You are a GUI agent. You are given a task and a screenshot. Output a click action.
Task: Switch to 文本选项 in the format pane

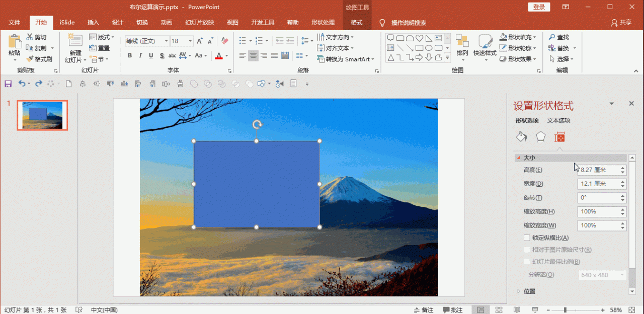pyautogui.click(x=558, y=120)
